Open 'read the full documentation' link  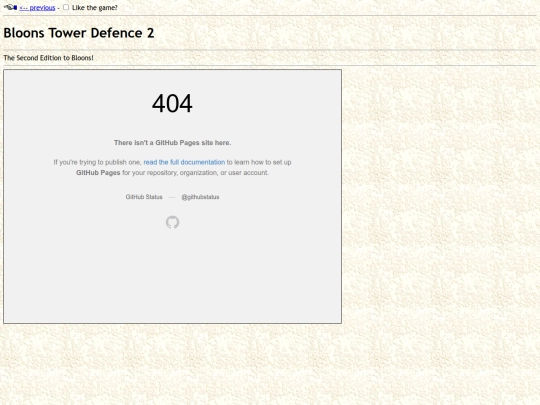pyautogui.click(x=184, y=162)
